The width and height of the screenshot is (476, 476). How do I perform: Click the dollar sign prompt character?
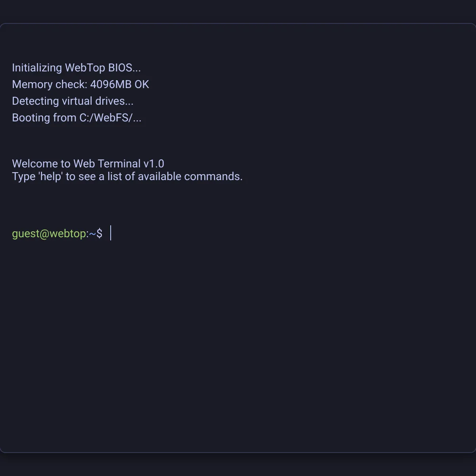click(100, 234)
